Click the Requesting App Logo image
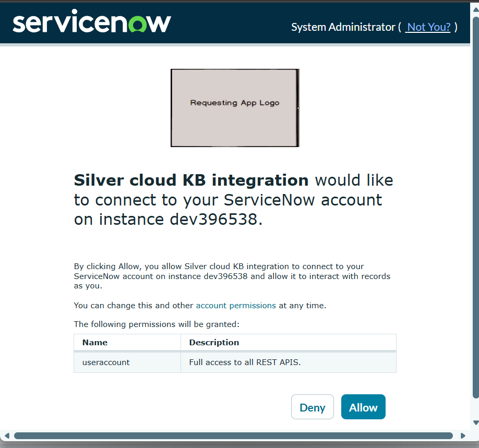The image size is (479, 448). point(235,108)
